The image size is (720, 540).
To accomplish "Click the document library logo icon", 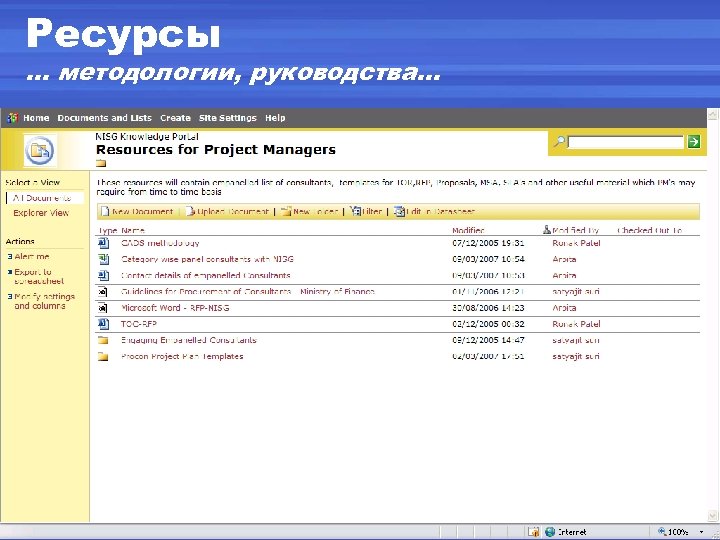I will (39, 150).
